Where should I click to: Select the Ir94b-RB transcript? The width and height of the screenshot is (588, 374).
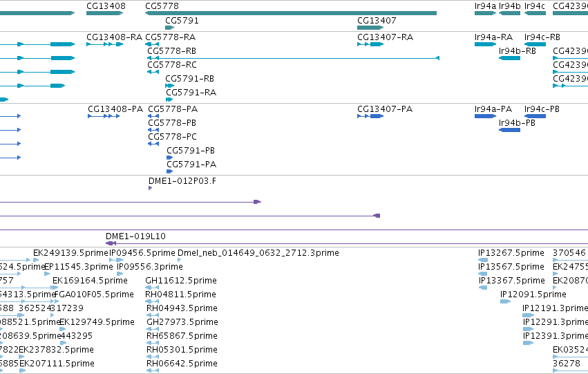509,58
